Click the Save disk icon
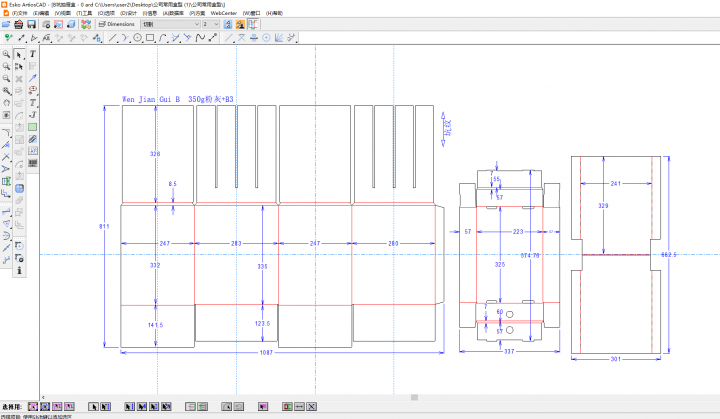This screenshot has width=720, height=419. coord(31,23)
